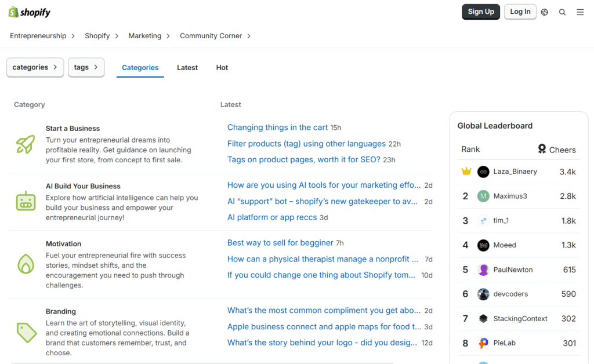
Task: Click the Cheers medal icon in the leaderboard
Action: (x=542, y=149)
